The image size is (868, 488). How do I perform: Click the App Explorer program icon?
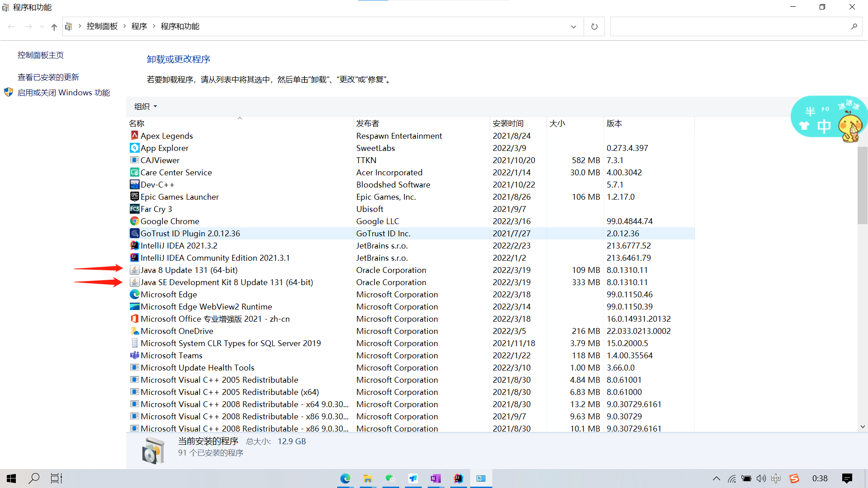[x=134, y=148]
